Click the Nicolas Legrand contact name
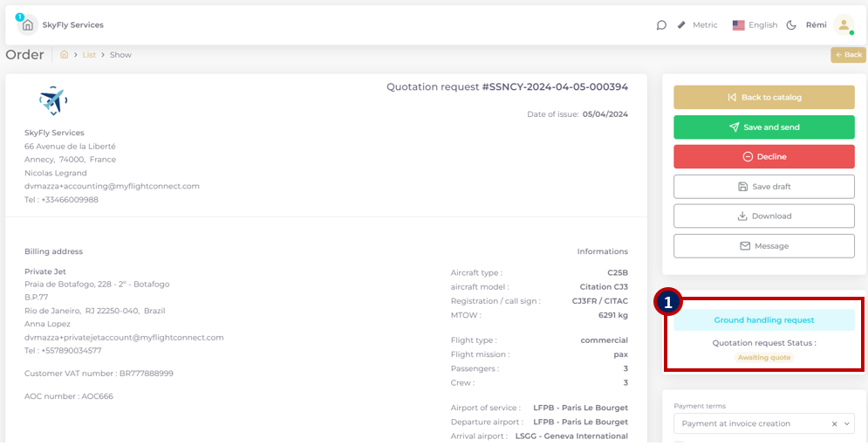The height and width of the screenshot is (446, 868). coord(55,173)
